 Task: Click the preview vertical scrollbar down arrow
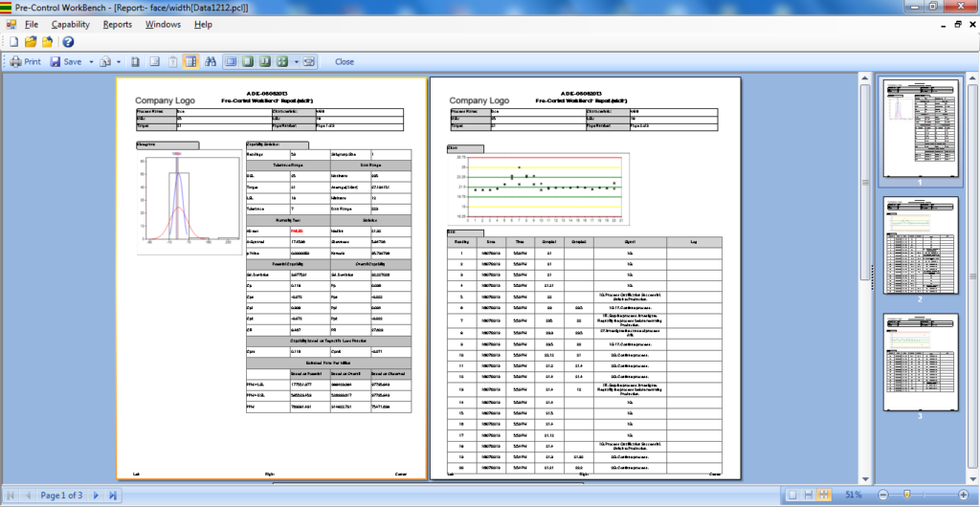(865, 479)
